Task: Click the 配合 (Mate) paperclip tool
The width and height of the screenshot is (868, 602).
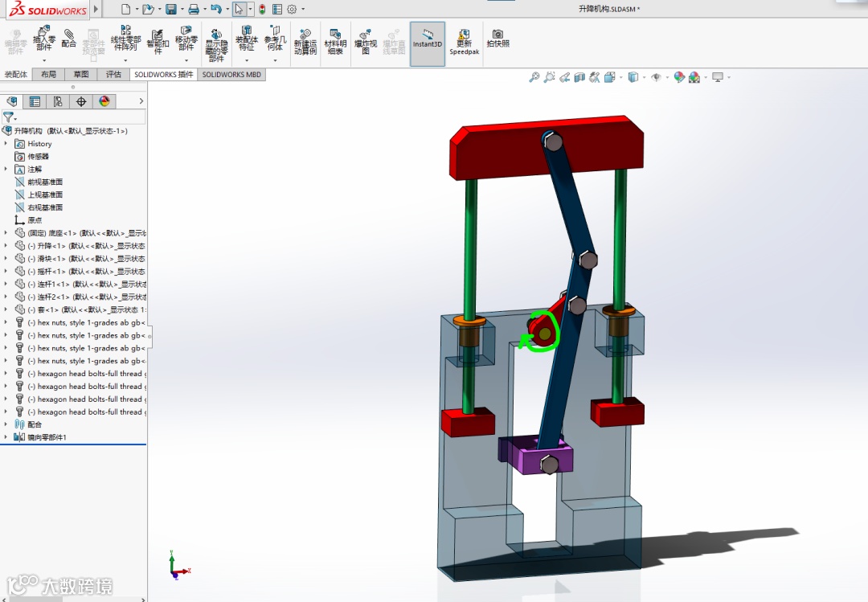Action: (x=68, y=39)
